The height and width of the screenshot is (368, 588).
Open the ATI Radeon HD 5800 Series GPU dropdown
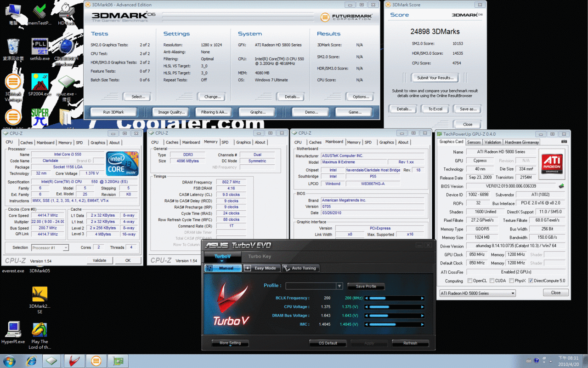pyautogui.click(x=477, y=293)
